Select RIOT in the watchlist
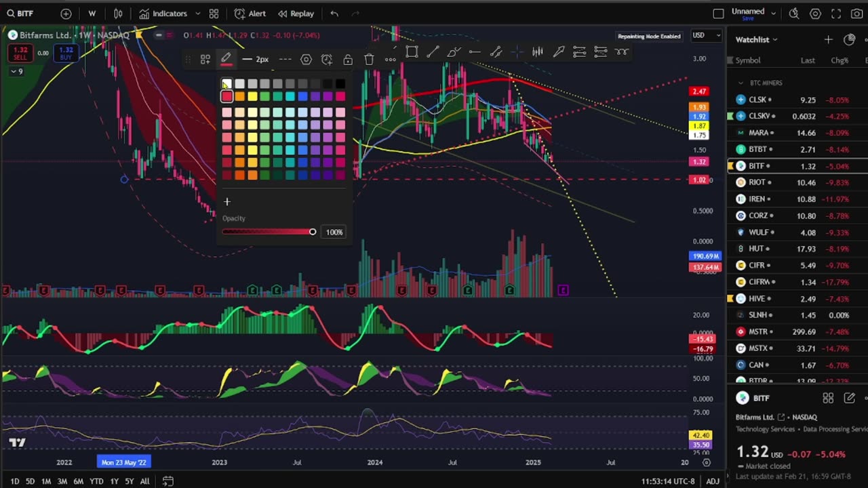Viewport: 868px width, 488px height. (x=797, y=182)
